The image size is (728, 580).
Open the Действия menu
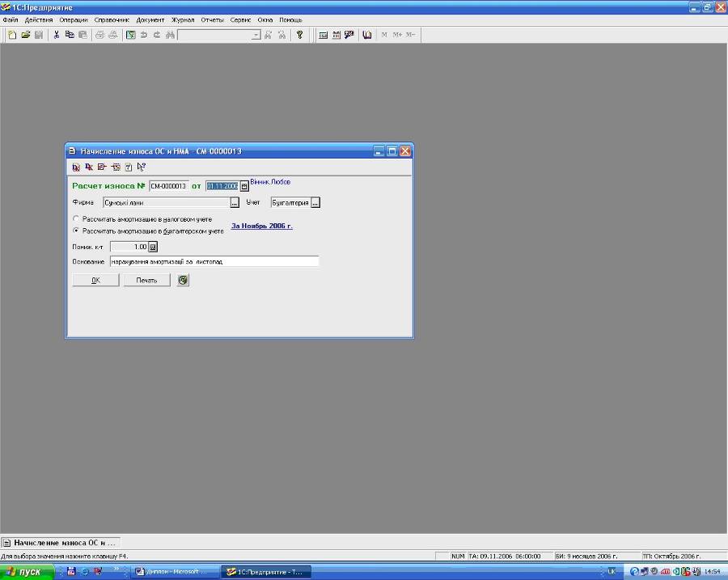click(x=39, y=20)
